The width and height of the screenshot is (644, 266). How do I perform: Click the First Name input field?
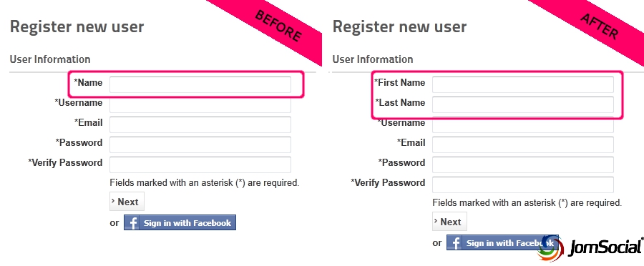[x=523, y=84]
